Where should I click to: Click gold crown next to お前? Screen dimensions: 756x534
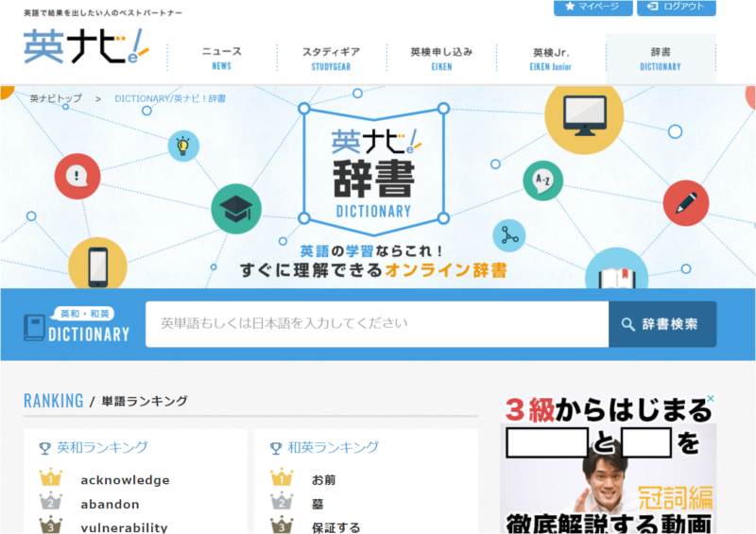click(x=282, y=477)
